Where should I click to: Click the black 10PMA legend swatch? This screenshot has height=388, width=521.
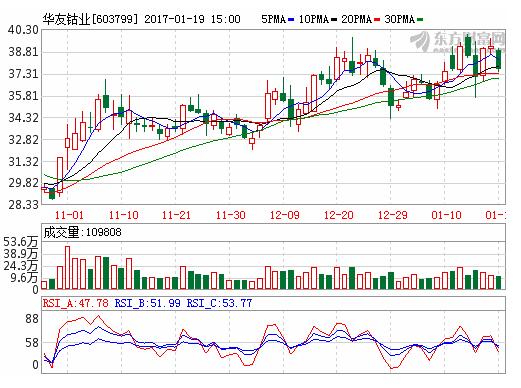tap(334, 20)
